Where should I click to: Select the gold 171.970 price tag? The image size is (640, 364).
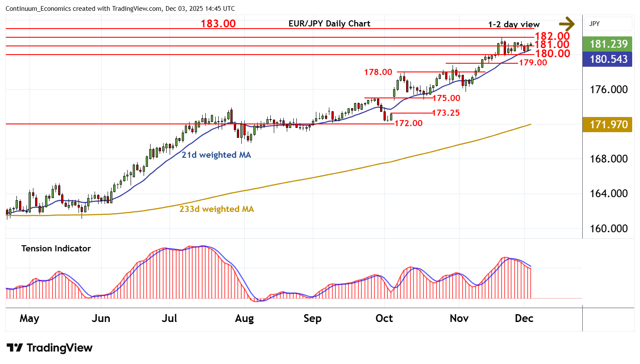(608, 125)
